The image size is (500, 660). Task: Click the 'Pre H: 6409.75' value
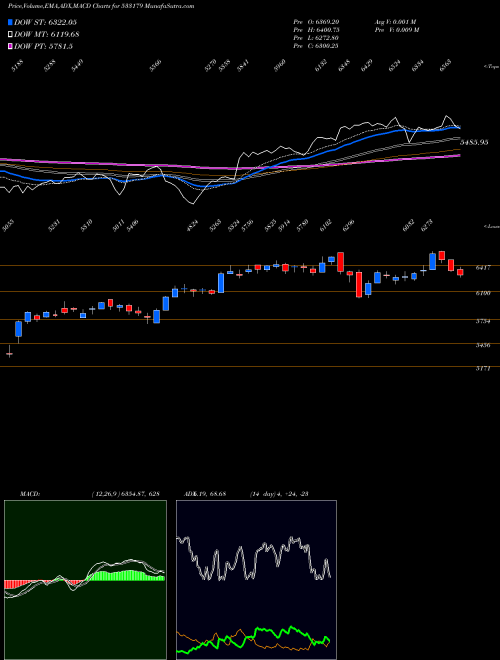pos(316,30)
